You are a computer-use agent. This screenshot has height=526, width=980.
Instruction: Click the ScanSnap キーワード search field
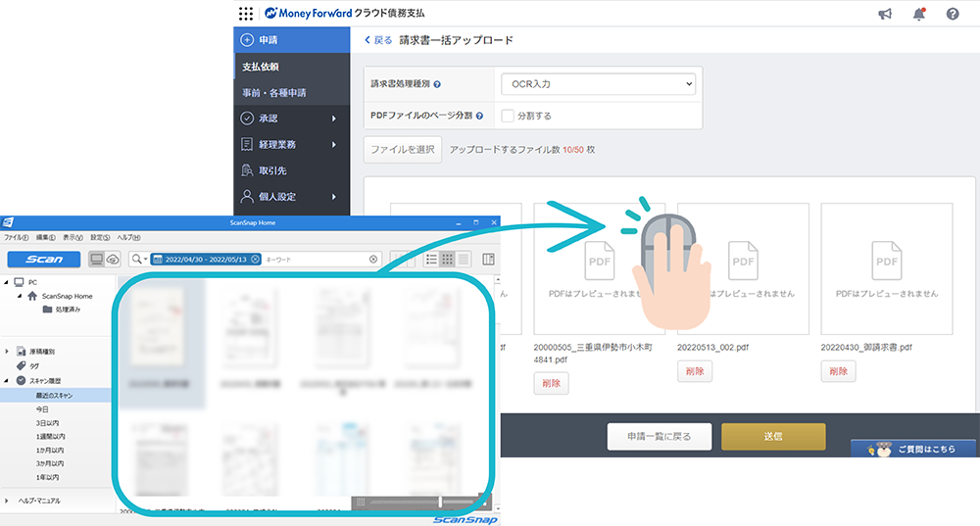click(316, 260)
